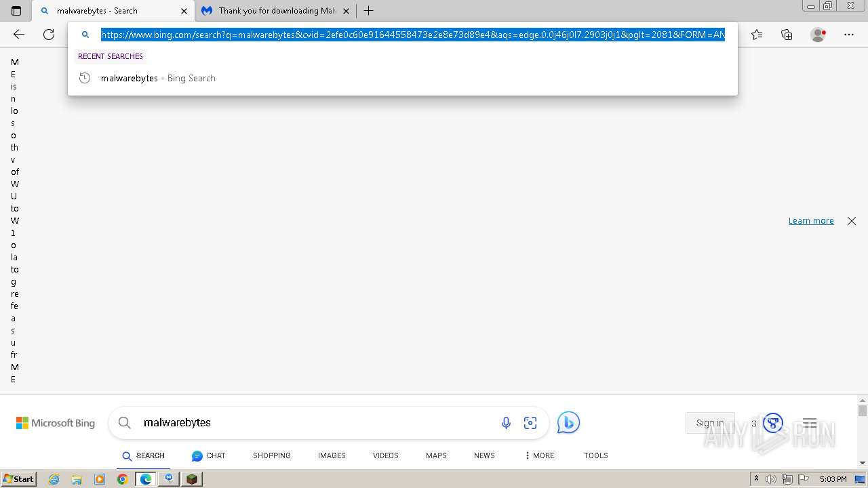The height and width of the screenshot is (488, 868).
Task: Select the Microsoft Edge taskbar button
Action: 146,479
